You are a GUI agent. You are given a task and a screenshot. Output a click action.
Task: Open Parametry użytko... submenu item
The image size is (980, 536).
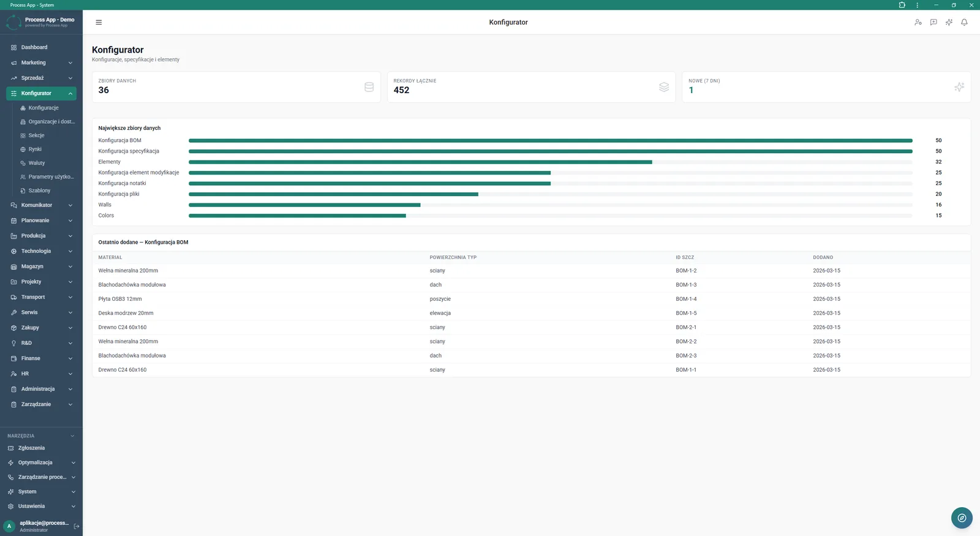click(47, 176)
